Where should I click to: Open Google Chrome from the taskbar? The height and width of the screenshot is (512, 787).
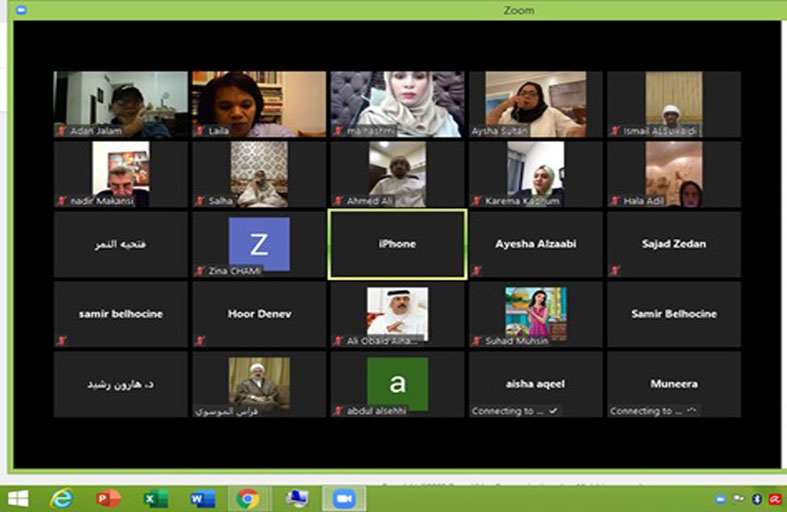(x=248, y=498)
